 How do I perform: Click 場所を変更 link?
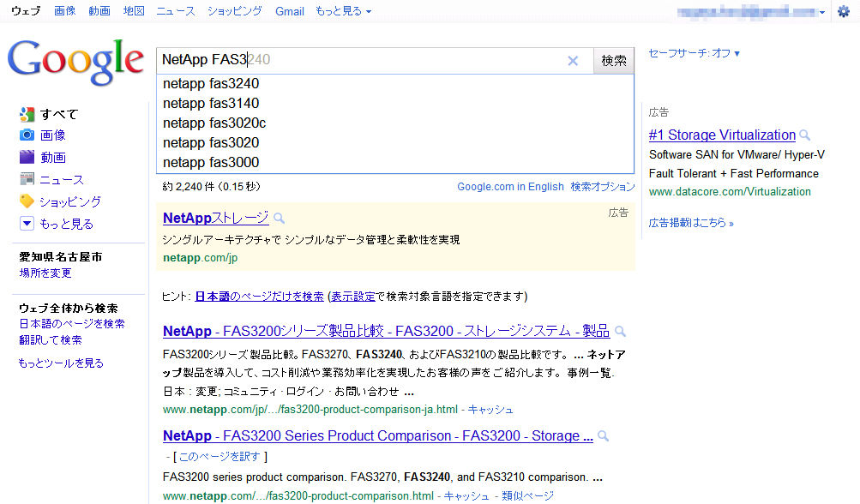(45, 273)
